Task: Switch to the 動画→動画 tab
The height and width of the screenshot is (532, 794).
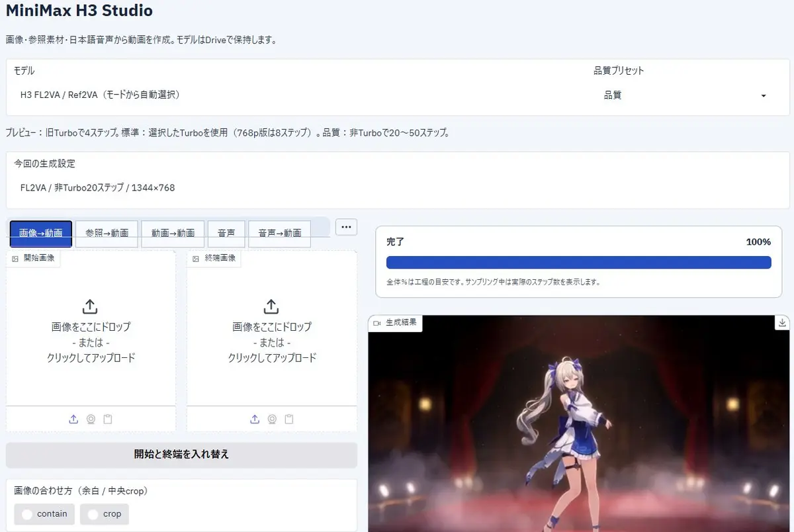Action: point(173,234)
